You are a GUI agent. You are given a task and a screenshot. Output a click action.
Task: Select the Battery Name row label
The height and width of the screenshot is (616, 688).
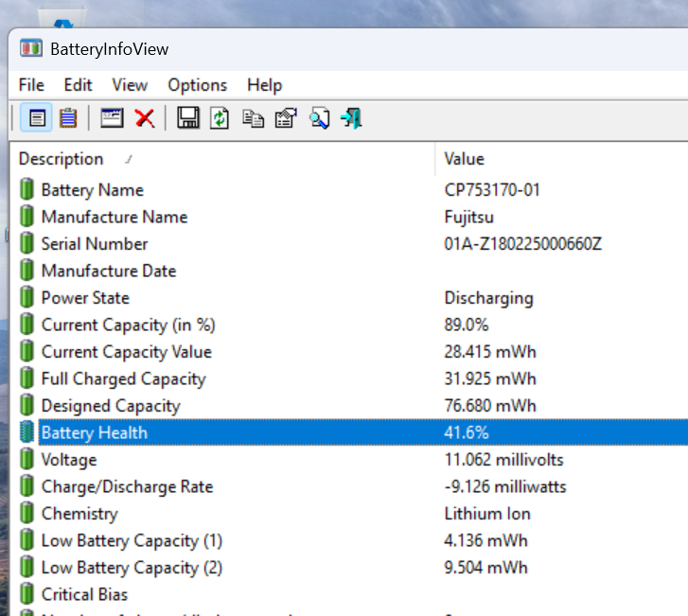(93, 190)
